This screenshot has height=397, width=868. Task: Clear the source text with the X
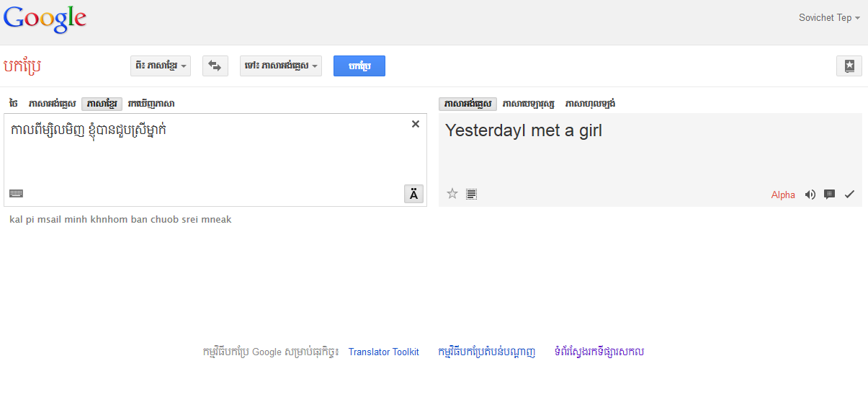coord(415,124)
